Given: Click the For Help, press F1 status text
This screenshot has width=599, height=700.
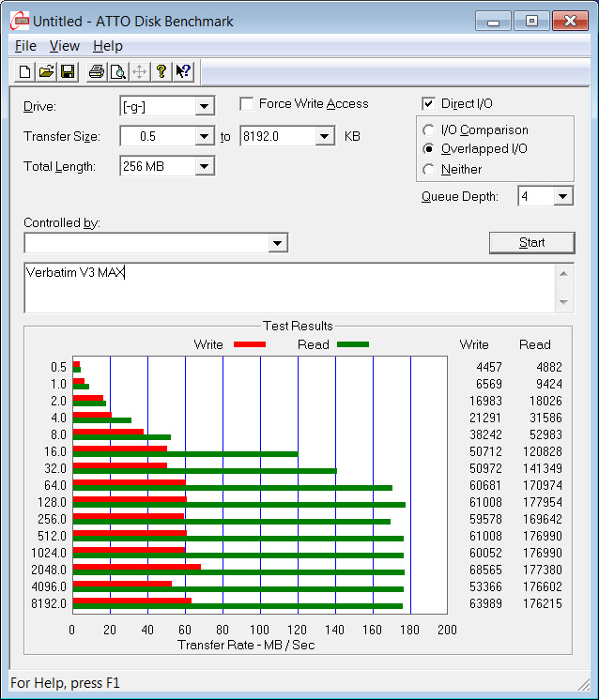Looking at the screenshot, I should click(65, 683).
